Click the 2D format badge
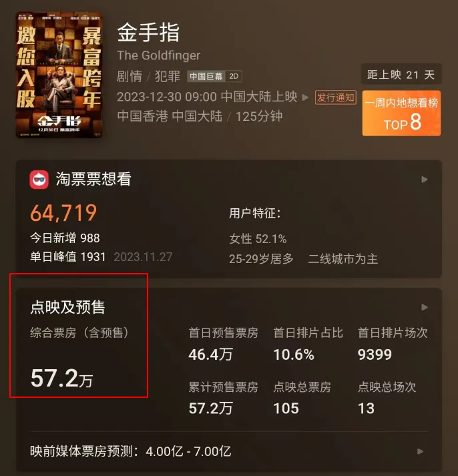This screenshot has height=476, width=458. pyautogui.click(x=234, y=76)
